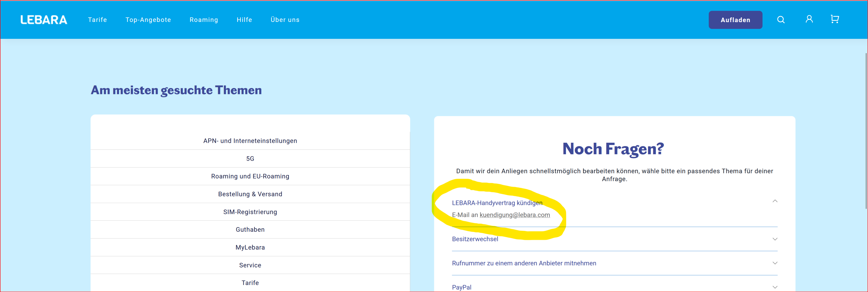This screenshot has width=868, height=292.
Task: Expand Rufnummer zu einem anderen Anbieter mitnehmen
Action: pos(775,263)
